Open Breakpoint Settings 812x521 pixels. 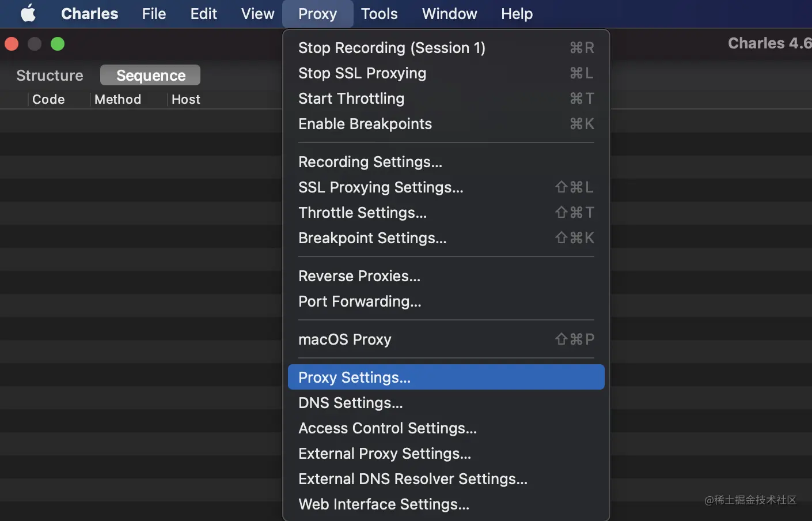tap(372, 238)
